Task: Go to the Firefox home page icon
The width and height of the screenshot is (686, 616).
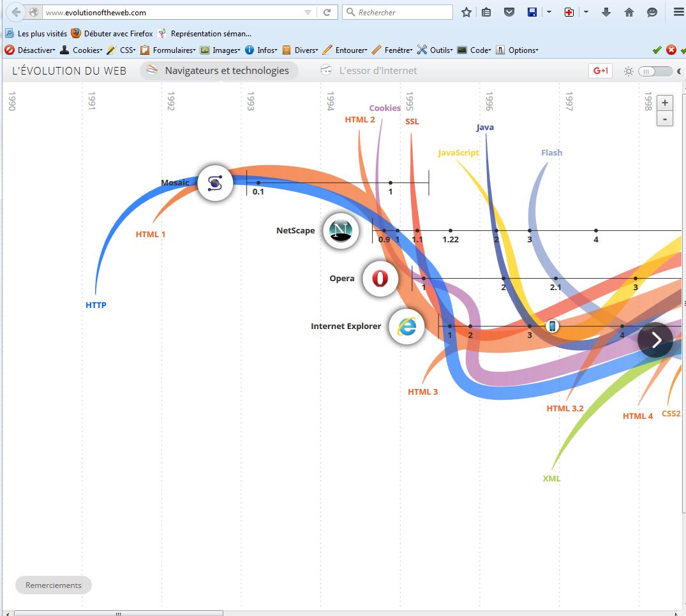Action: (629, 12)
